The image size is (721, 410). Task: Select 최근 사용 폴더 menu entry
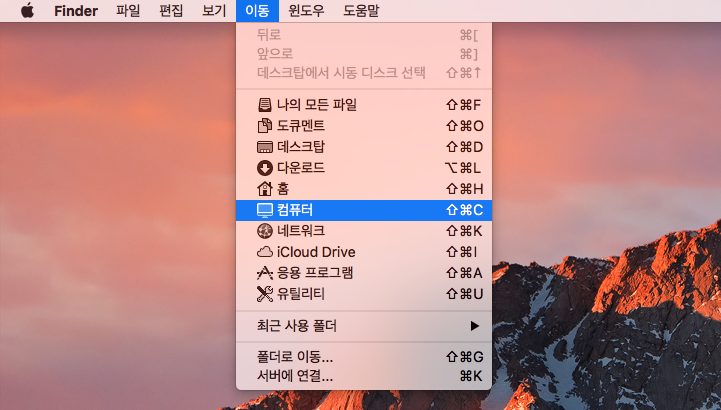tap(364, 326)
